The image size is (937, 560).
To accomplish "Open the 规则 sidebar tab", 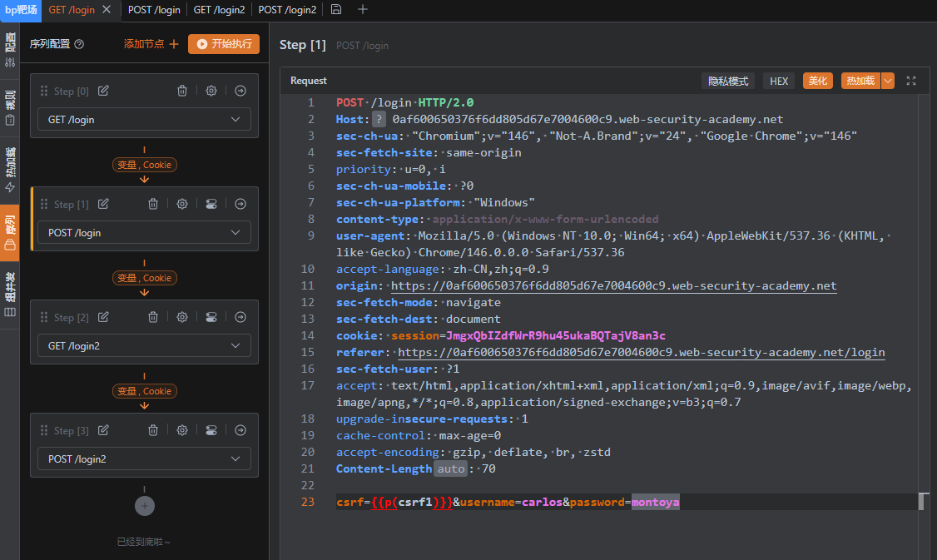I will (x=10, y=106).
